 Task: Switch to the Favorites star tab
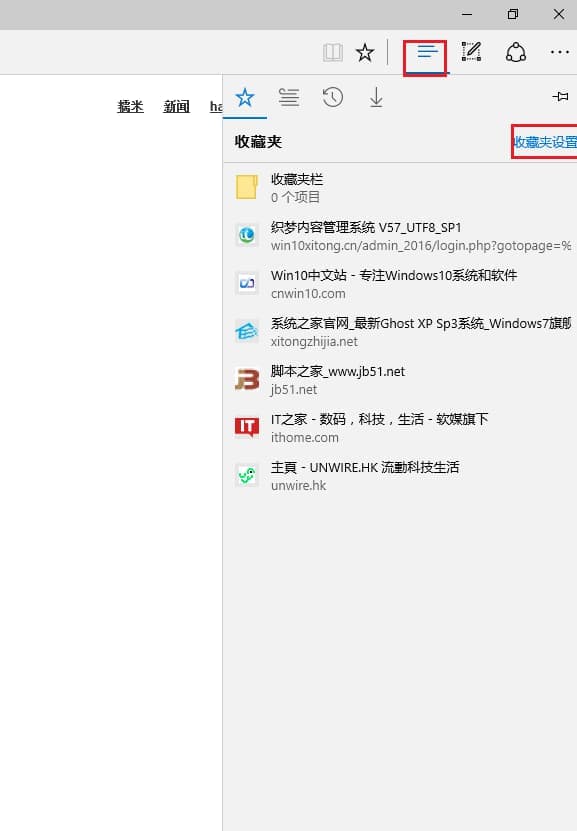245,97
